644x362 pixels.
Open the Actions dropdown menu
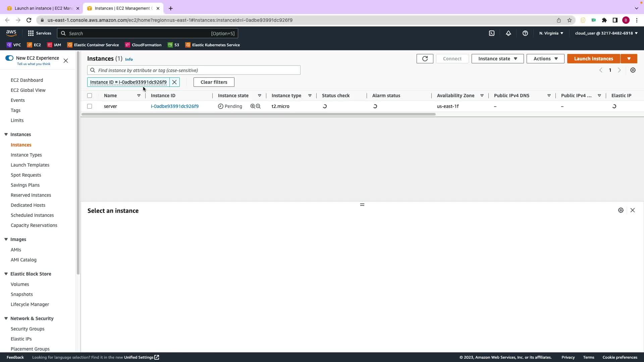(545, 59)
